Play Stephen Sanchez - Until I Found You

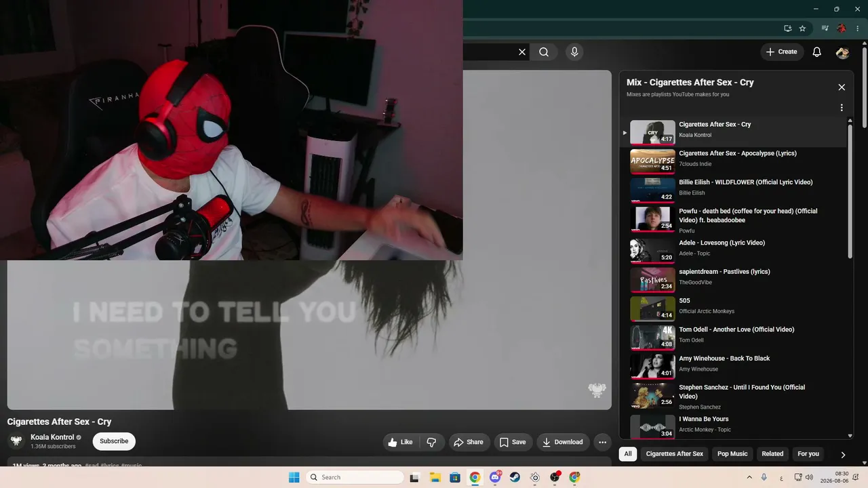click(x=734, y=397)
